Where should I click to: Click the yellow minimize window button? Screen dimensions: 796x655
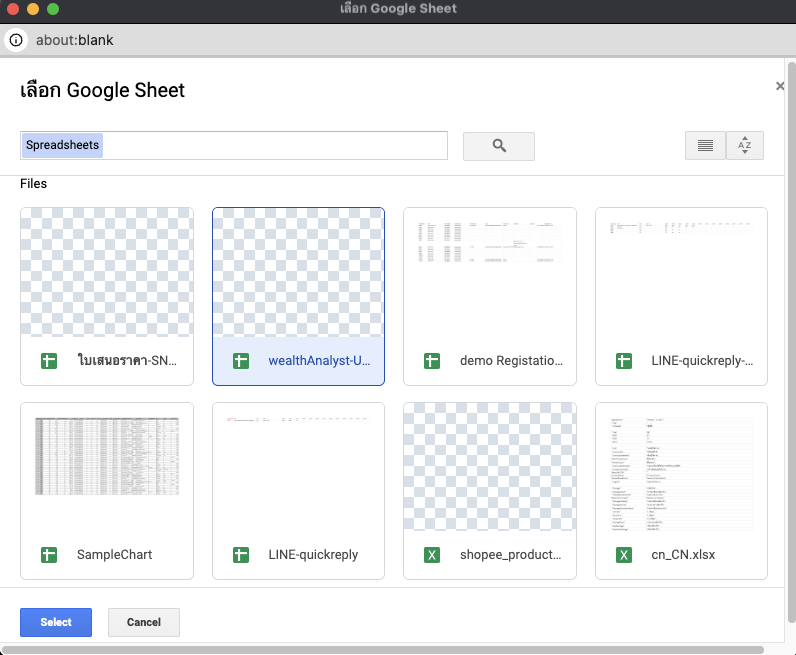(33, 9)
